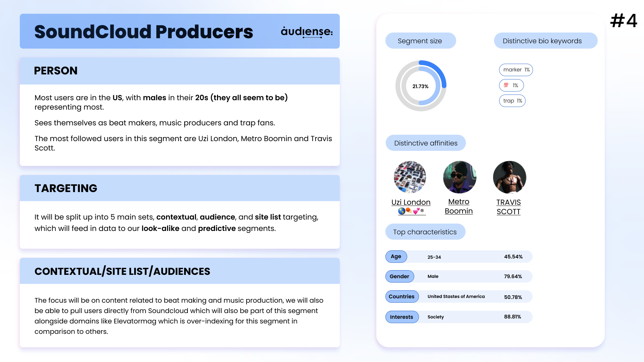Click the Distinctive affinities label
644x362 pixels.
[x=426, y=143]
